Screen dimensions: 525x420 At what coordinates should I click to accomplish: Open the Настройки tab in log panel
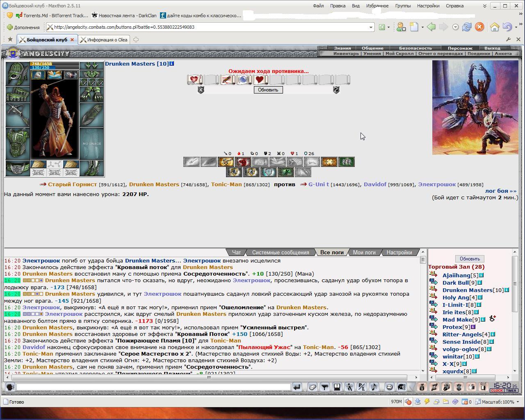pos(399,252)
